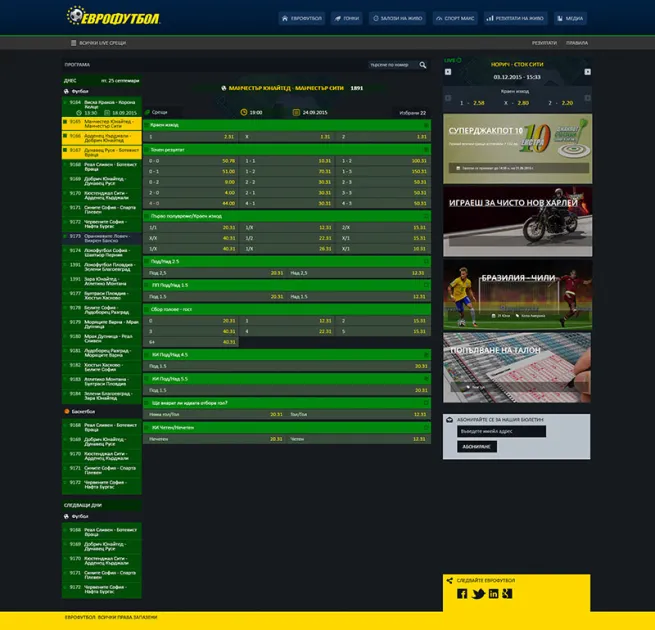Collapse the ЖИ Под/Над 4.5 section
This screenshot has width=655, height=630.
tap(426, 355)
